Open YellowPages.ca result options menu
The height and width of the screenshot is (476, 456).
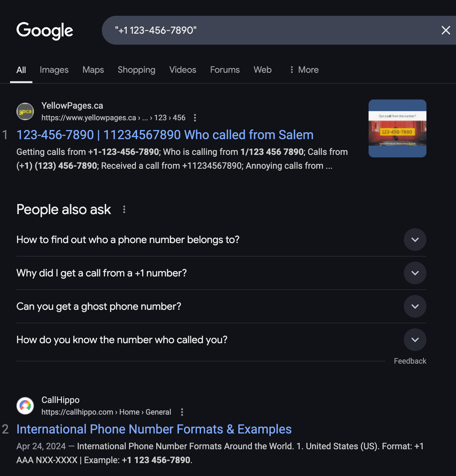[x=195, y=118]
